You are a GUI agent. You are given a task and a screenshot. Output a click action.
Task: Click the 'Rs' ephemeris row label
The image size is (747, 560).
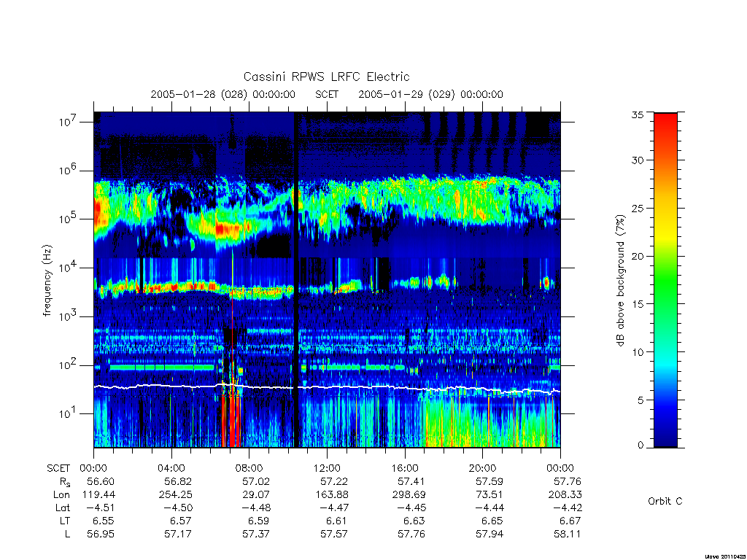pyautogui.click(x=65, y=482)
